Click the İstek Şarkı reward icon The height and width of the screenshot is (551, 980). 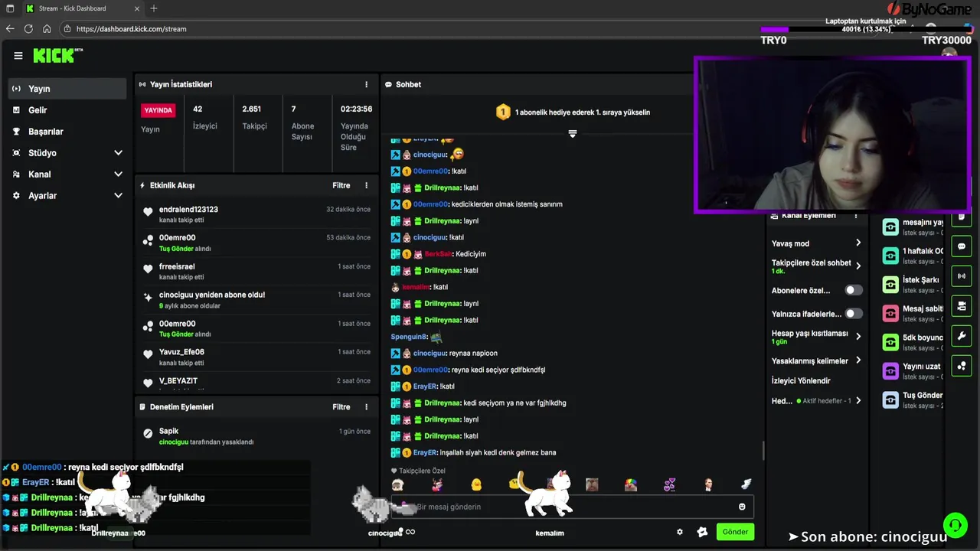[890, 285]
